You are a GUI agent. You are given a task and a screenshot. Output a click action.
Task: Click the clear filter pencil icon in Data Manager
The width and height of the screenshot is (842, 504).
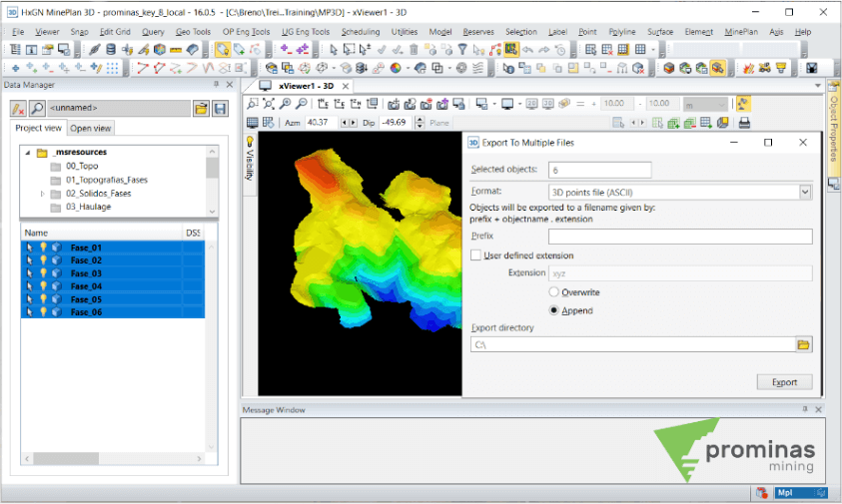coord(18,109)
